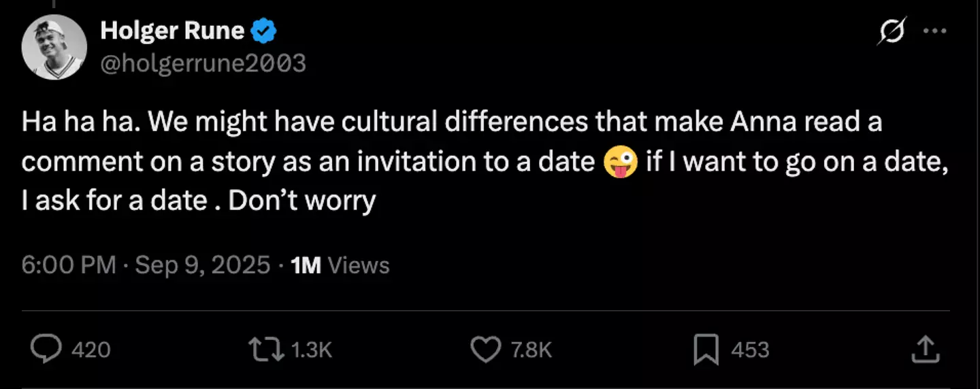Click the Holger Rune display name
980x389 pixels.
(x=172, y=31)
